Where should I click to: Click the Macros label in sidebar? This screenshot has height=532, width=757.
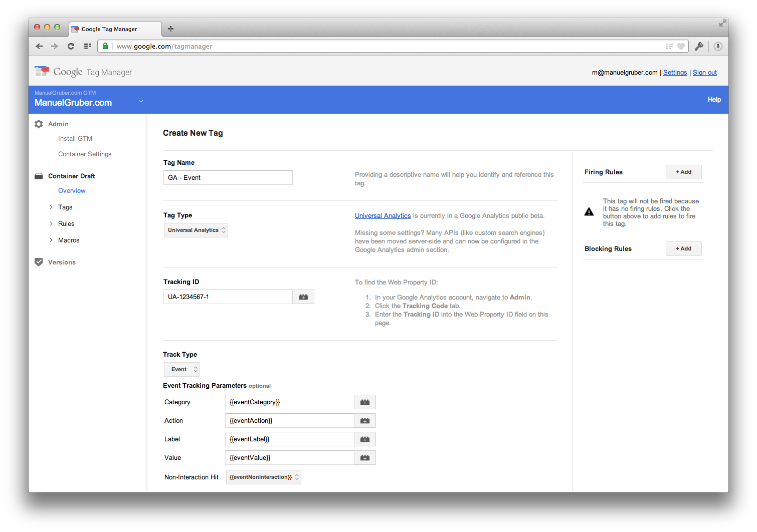(x=69, y=240)
